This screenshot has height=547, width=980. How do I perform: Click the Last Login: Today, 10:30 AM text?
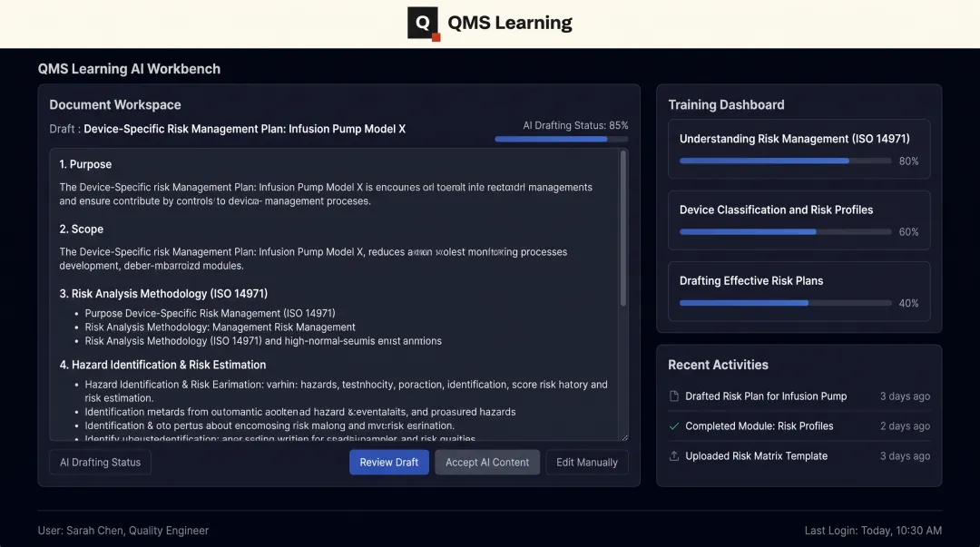(873, 530)
